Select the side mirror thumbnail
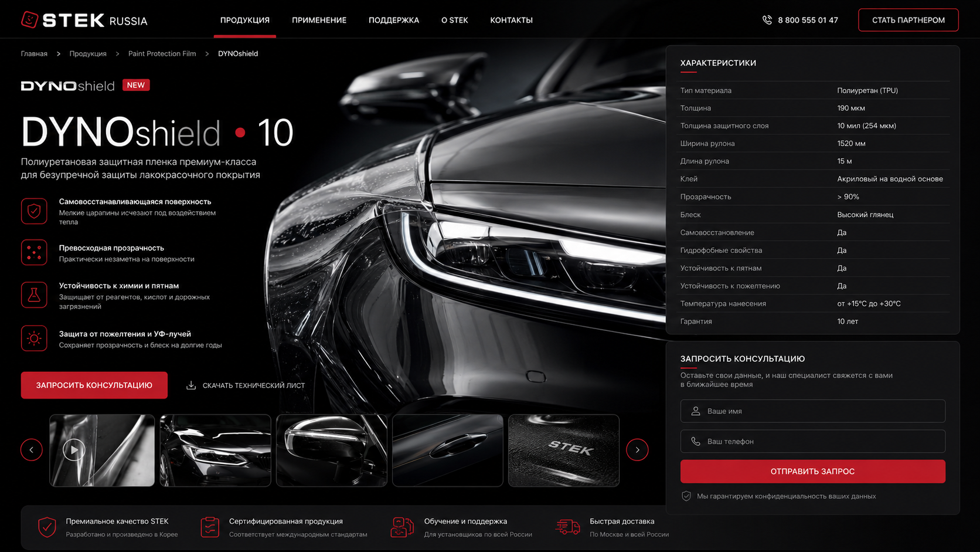The width and height of the screenshot is (980, 552). (x=332, y=451)
